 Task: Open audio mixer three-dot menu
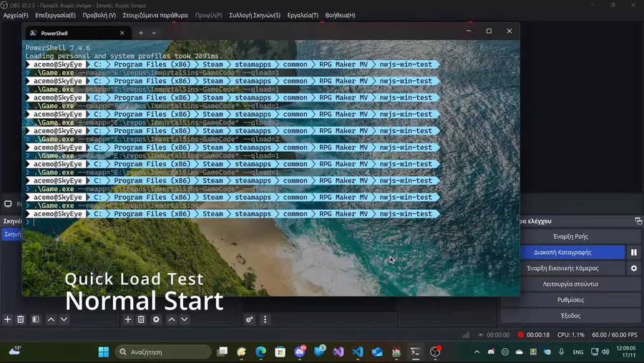coord(265,319)
